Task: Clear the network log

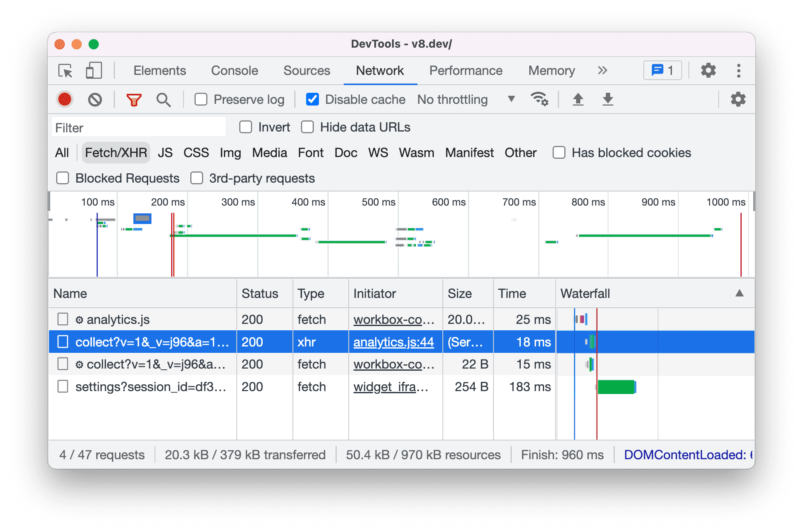Action: click(x=95, y=99)
